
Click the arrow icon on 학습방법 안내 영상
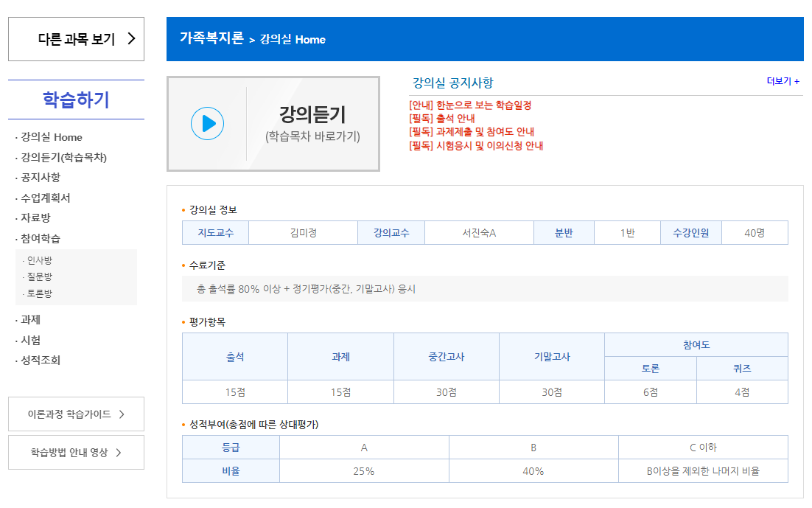pos(119,453)
